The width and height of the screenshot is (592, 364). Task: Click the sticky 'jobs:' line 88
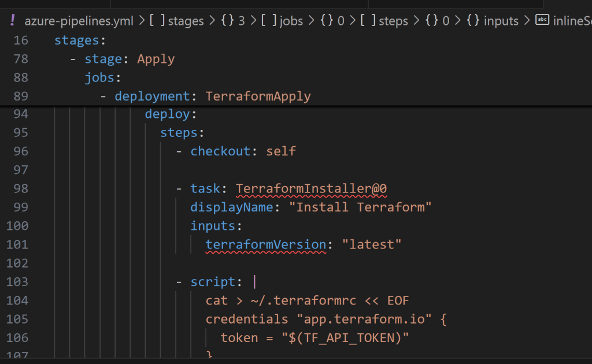(103, 77)
